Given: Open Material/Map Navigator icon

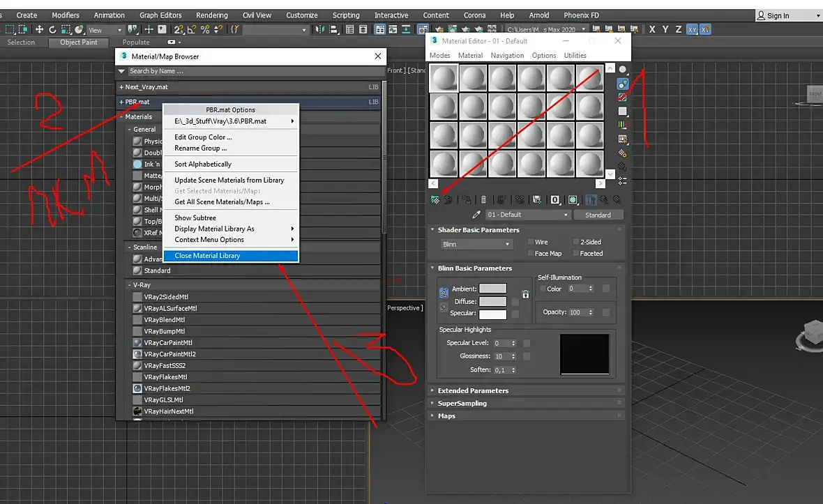Looking at the screenshot, I should (623, 181).
